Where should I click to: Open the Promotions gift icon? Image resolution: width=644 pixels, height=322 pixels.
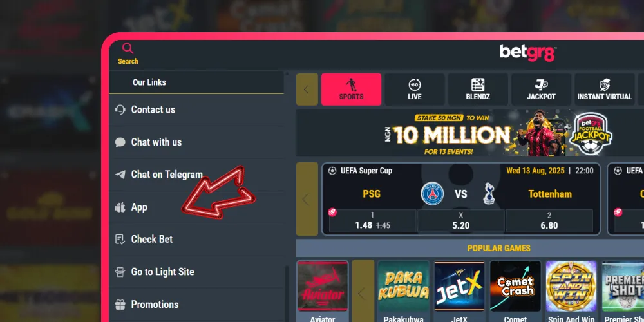pos(120,305)
